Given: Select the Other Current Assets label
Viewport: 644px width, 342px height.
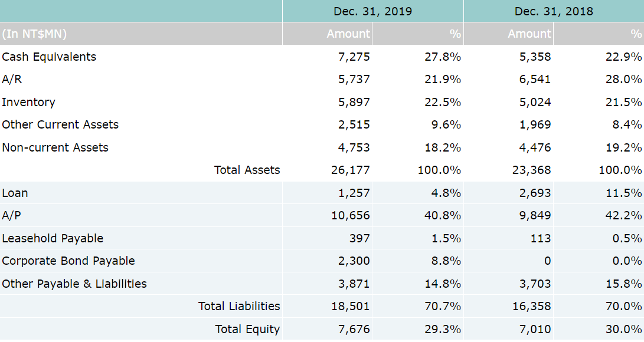Looking at the screenshot, I should pyautogui.click(x=60, y=124).
